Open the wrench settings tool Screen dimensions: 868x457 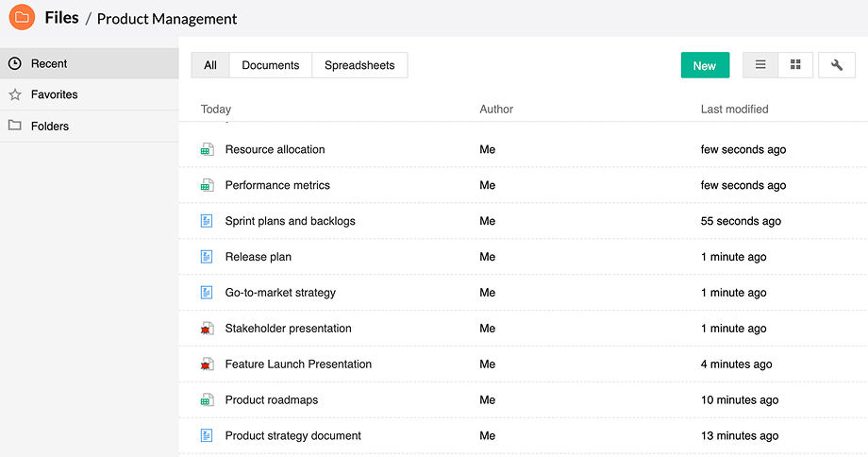click(837, 65)
